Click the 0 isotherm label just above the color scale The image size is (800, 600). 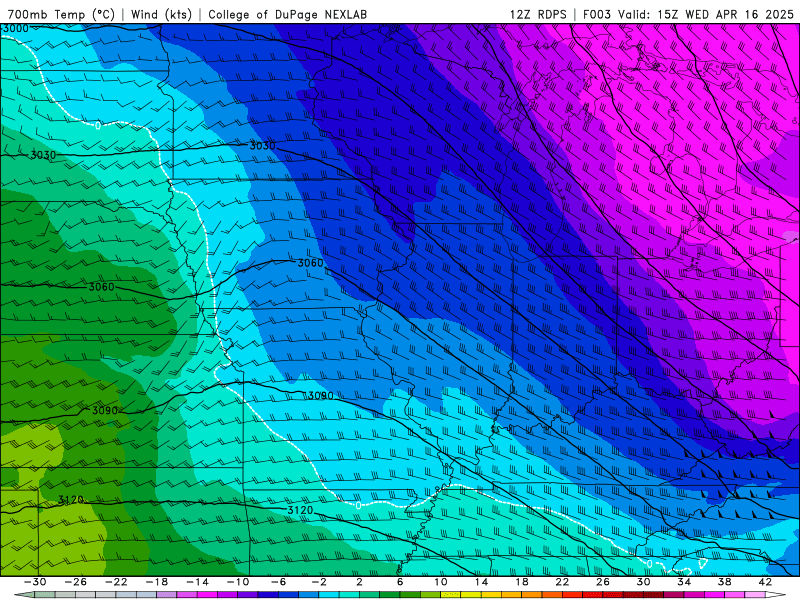[649, 564]
